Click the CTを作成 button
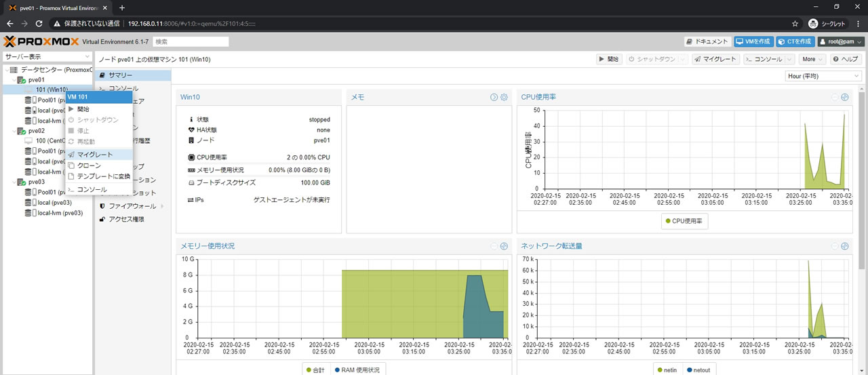This screenshot has width=868, height=375. [x=795, y=41]
